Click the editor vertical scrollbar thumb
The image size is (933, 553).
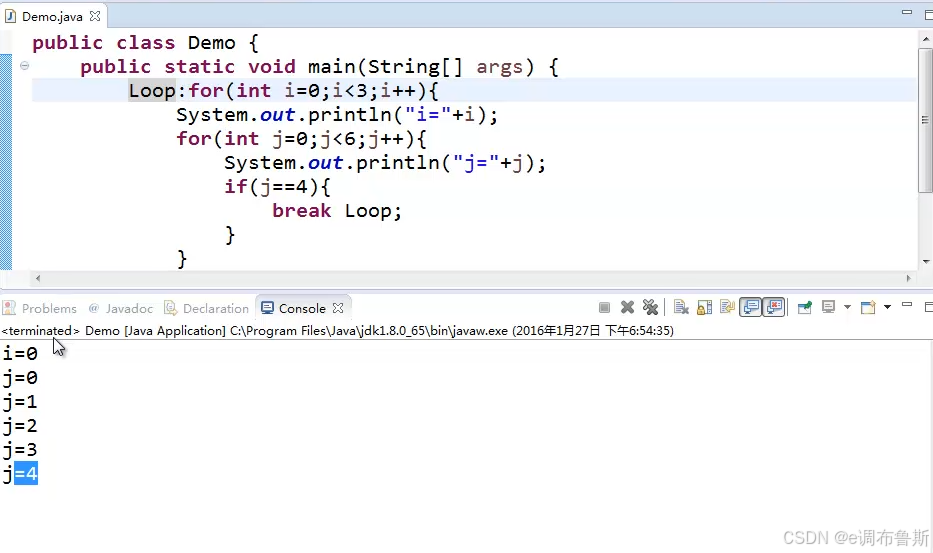pyautogui.click(x=925, y=120)
